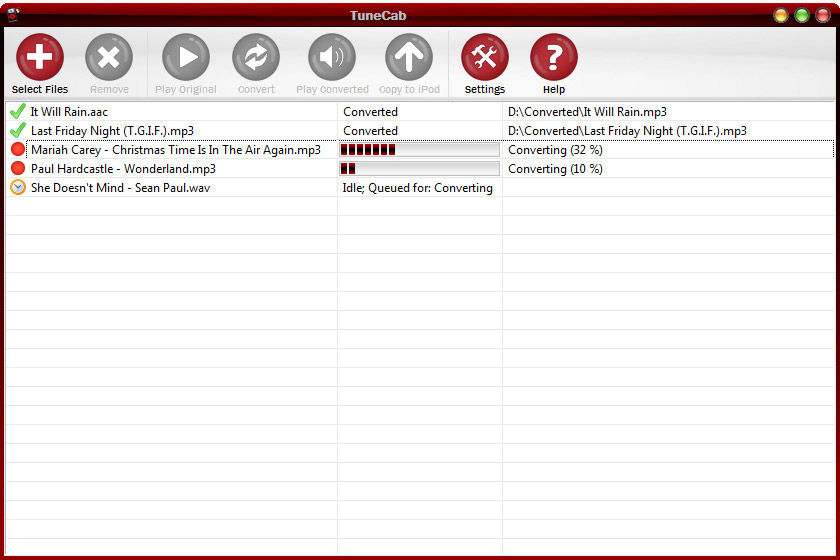Select Paul Hardcastle - Wonderland.mp3
Viewport: 840px width, 560px height.
[x=123, y=169]
